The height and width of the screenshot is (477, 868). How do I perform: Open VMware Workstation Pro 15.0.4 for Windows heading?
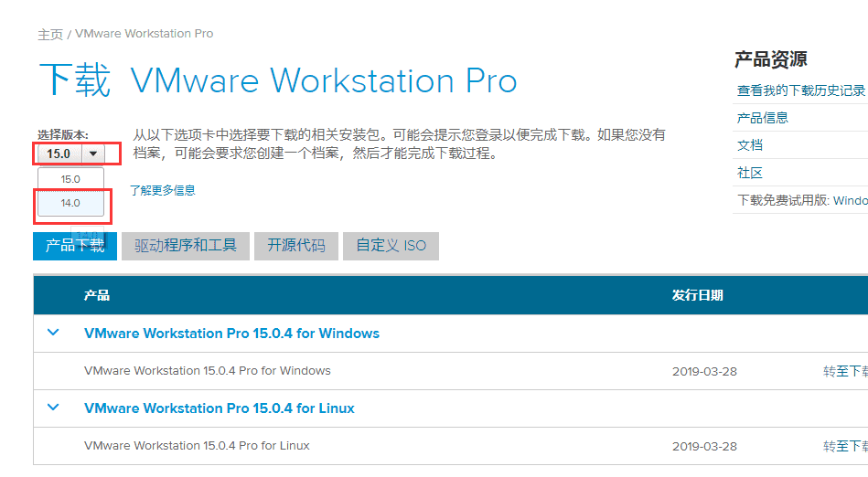click(231, 334)
